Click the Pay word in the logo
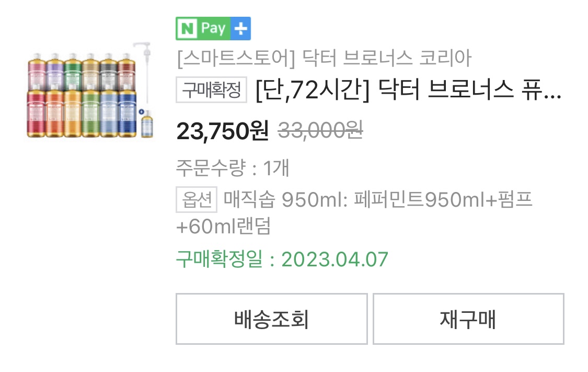The image size is (588, 372). pos(213,29)
